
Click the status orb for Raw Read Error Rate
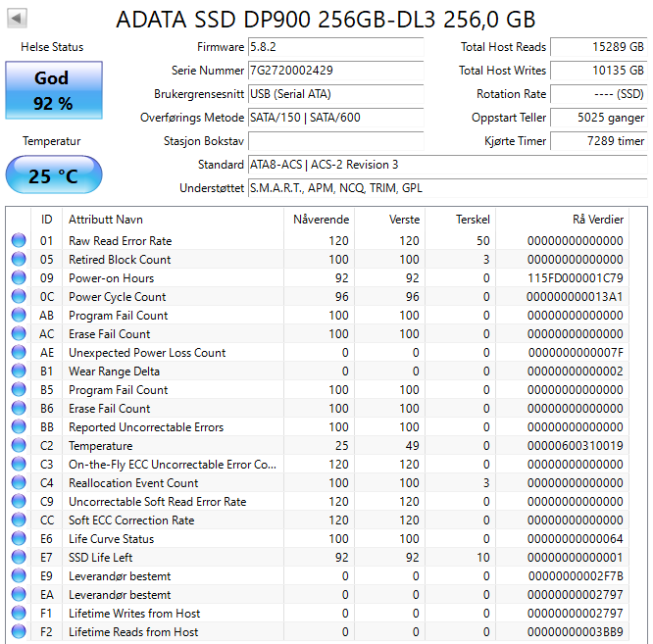point(19,240)
